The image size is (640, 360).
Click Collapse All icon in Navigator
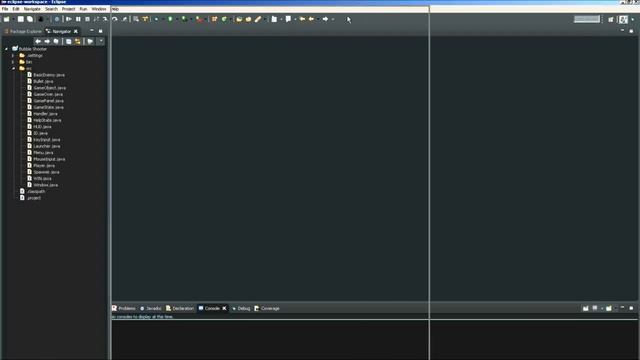69,41
